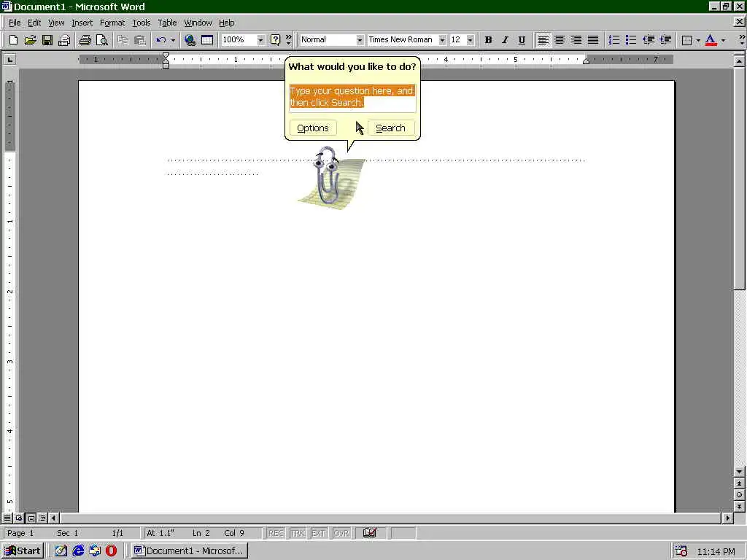Open the Font name dropdown
The width and height of the screenshot is (747, 560).
click(442, 40)
